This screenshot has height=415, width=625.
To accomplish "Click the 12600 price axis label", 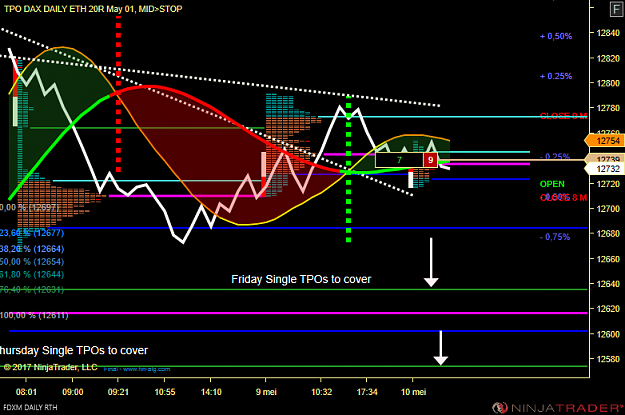I will 608,334.
